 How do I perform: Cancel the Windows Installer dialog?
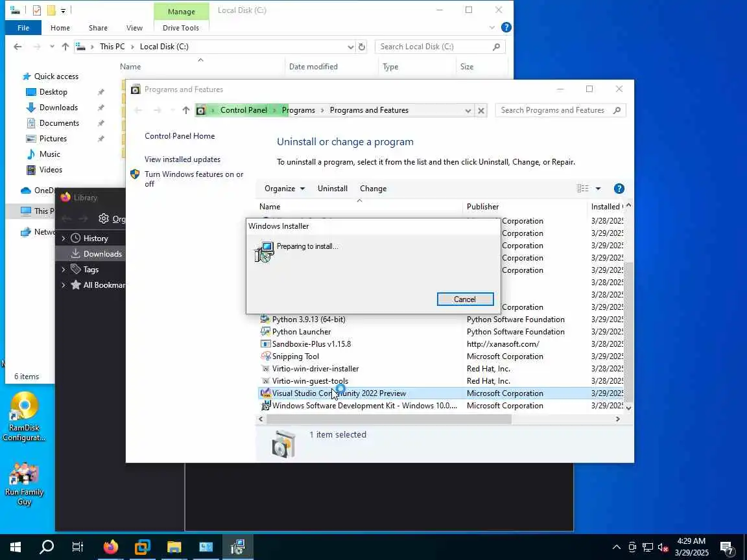(465, 299)
